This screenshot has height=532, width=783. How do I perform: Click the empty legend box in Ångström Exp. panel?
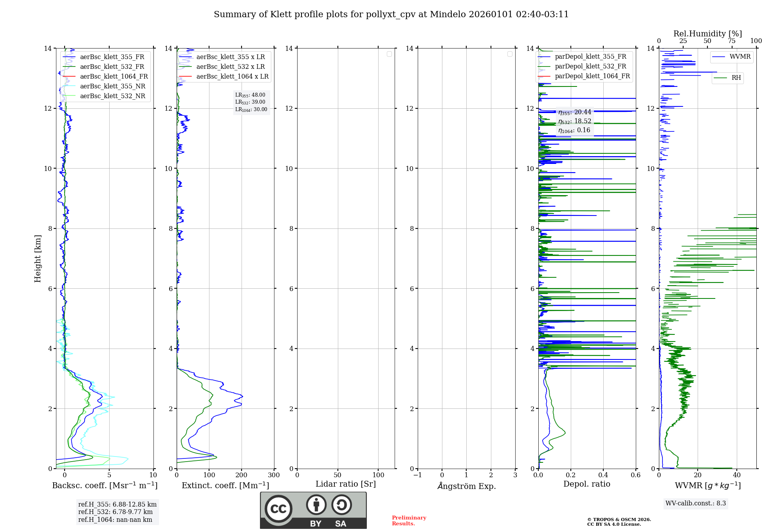pyautogui.click(x=510, y=54)
